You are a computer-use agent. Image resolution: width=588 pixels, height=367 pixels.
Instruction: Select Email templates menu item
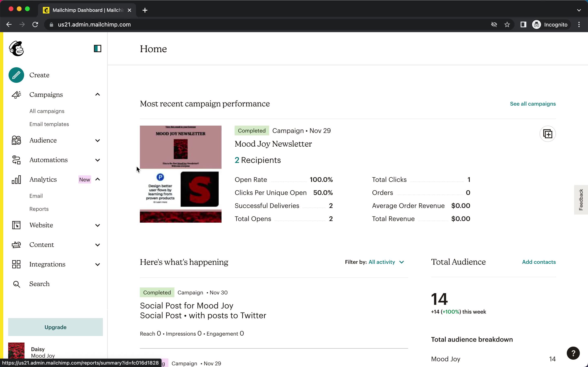(x=49, y=124)
